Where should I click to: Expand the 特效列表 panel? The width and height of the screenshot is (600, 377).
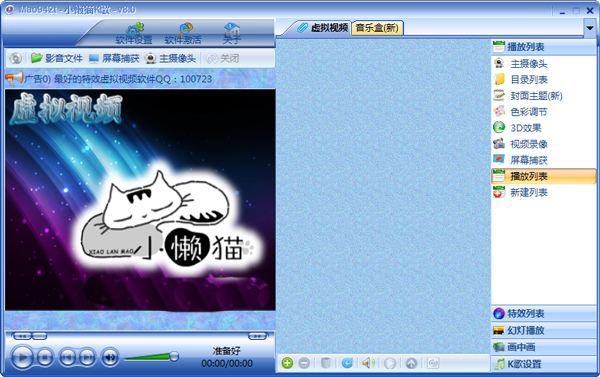[543, 314]
